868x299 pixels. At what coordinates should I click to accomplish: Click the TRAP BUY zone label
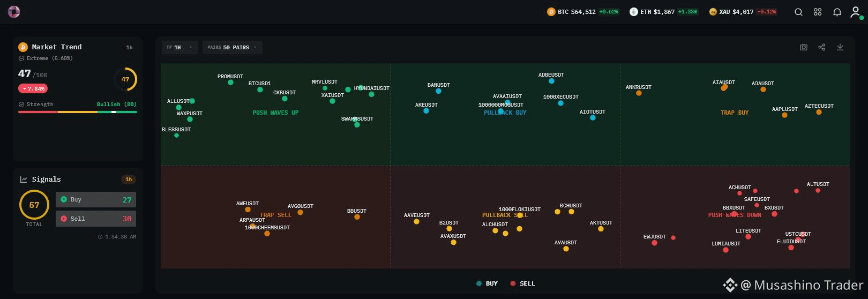(734, 113)
